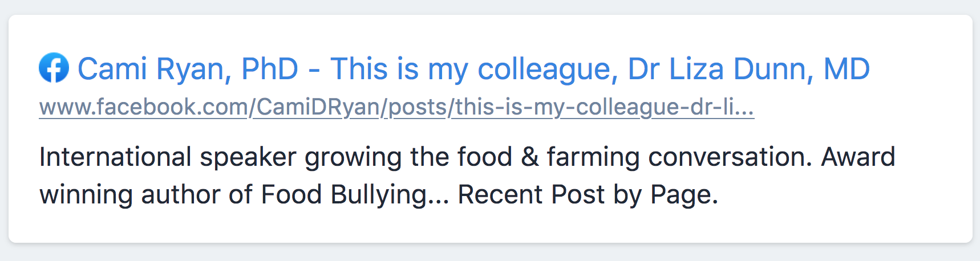Click "This is my colleague" title text
This screenshot has height=261, width=980.
point(473,69)
